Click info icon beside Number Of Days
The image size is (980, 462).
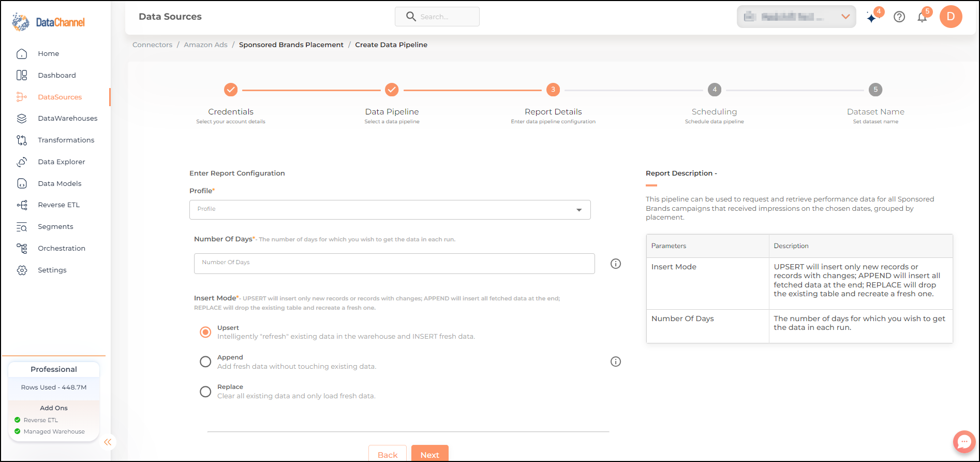(x=616, y=264)
